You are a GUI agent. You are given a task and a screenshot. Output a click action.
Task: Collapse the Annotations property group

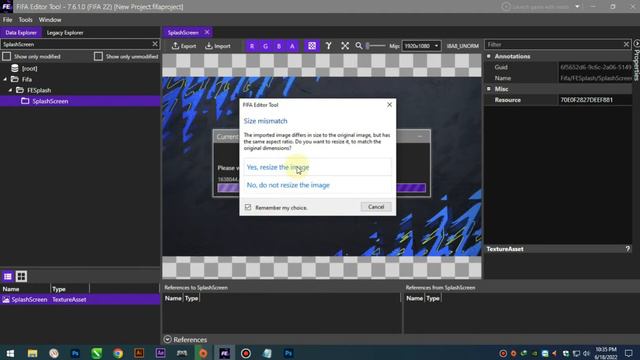pos(489,56)
